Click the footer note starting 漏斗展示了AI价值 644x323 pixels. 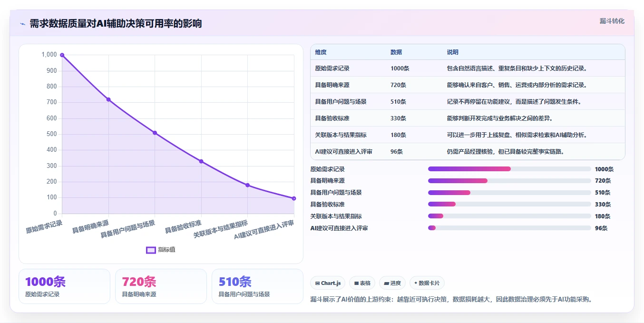(451, 299)
